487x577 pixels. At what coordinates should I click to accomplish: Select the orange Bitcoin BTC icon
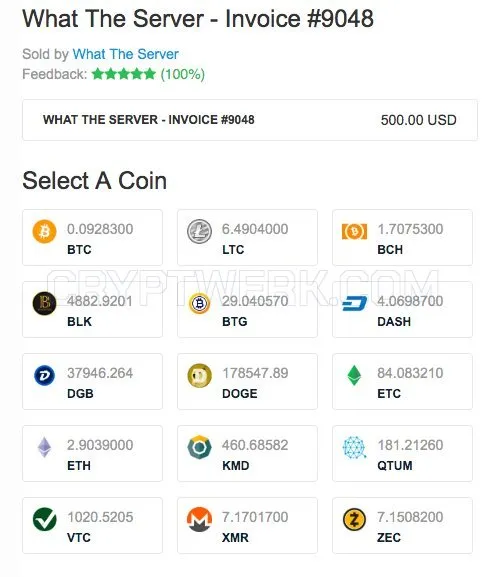[x=45, y=231]
